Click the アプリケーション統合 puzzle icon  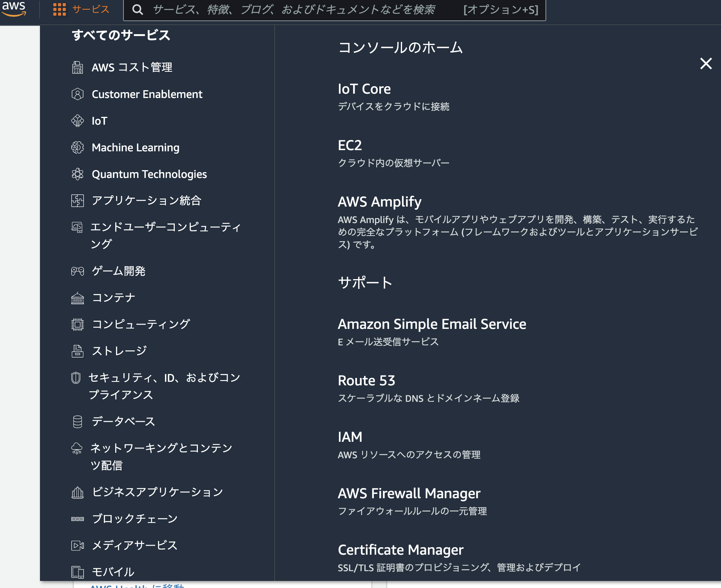click(78, 201)
